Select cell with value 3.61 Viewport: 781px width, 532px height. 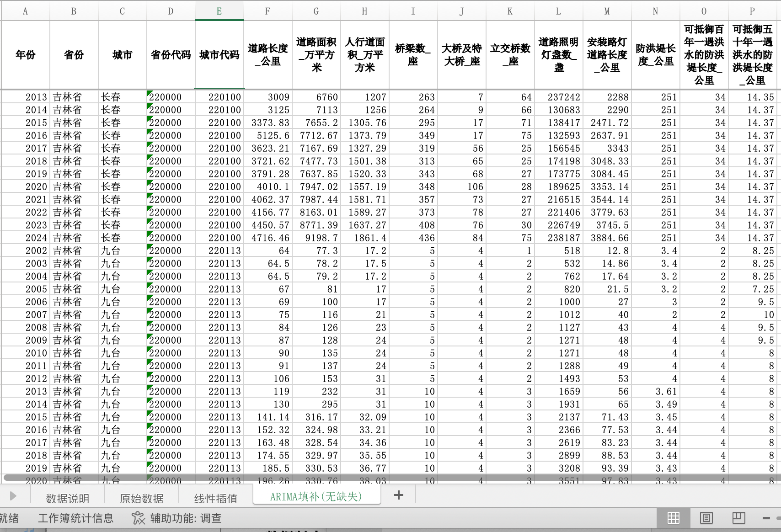click(656, 391)
